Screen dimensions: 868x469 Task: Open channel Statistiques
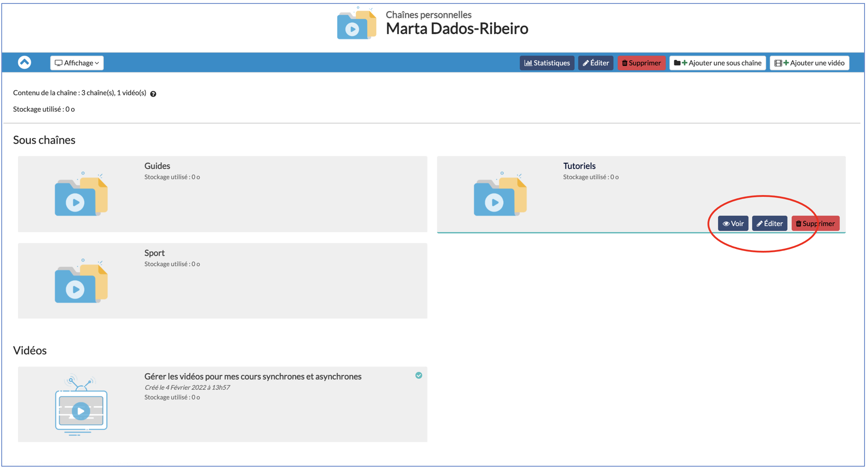point(547,63)
